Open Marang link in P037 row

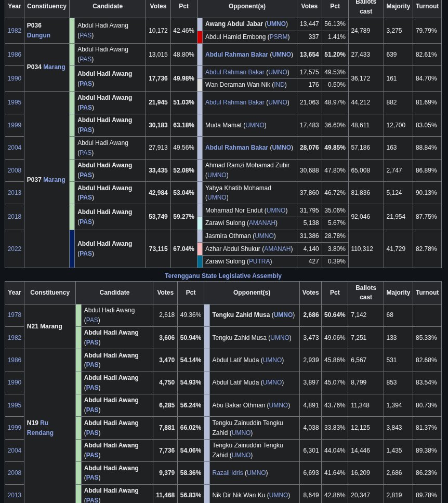[x=54, y=180]
